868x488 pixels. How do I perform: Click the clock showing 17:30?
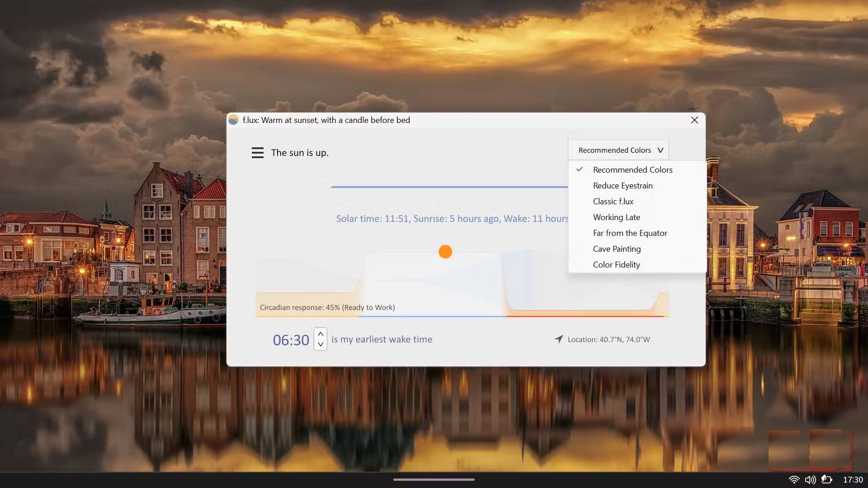[x=853, y=480]
